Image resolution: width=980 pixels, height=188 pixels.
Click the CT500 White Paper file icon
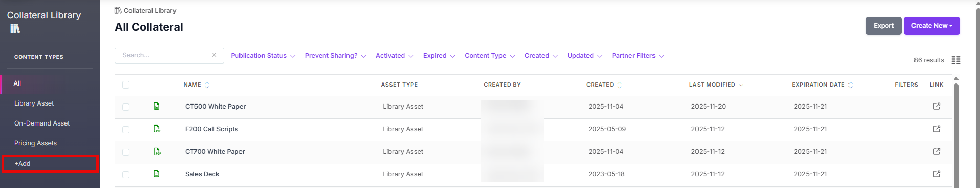(157, 106)
